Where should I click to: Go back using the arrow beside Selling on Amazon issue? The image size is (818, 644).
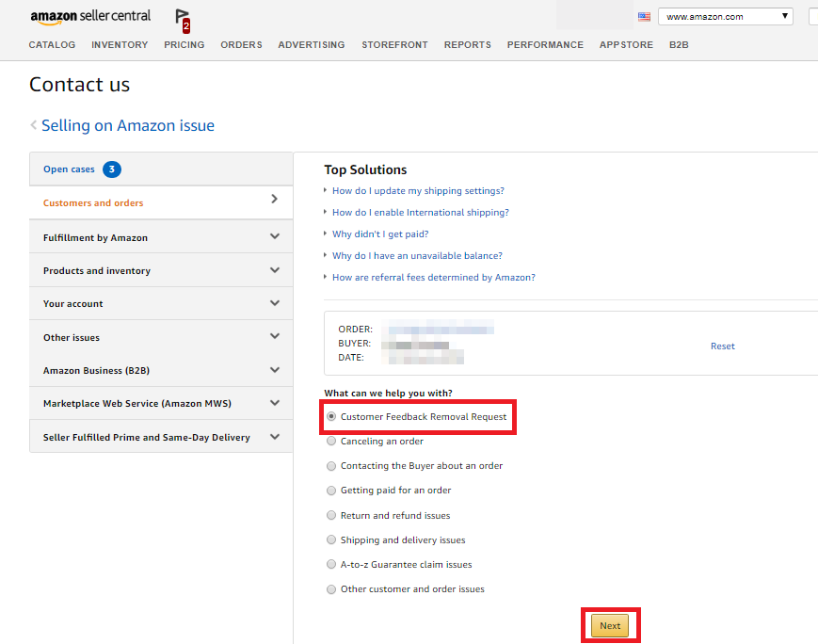tap(33, 125)
